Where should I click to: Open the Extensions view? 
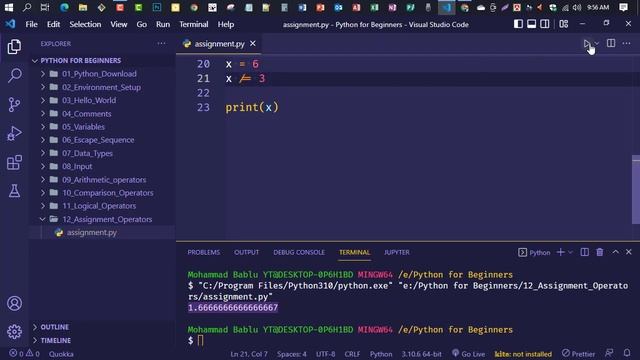point(14,162)
